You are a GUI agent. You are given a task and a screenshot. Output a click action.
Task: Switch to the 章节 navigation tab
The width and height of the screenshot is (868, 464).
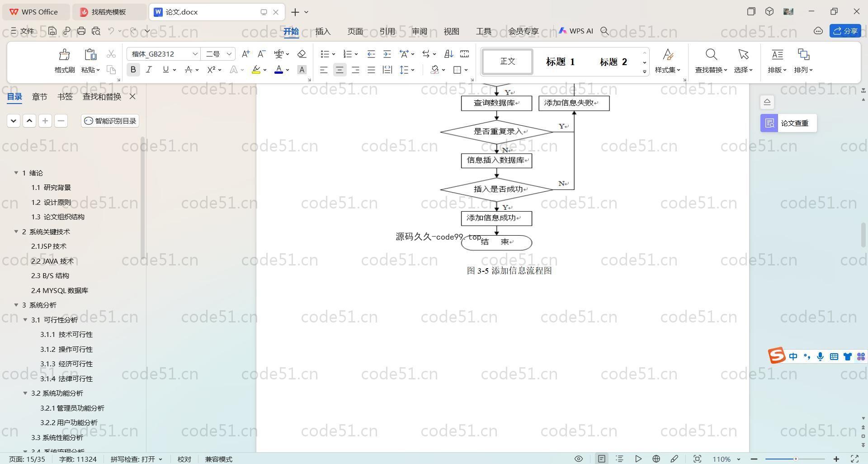point(40,96)
